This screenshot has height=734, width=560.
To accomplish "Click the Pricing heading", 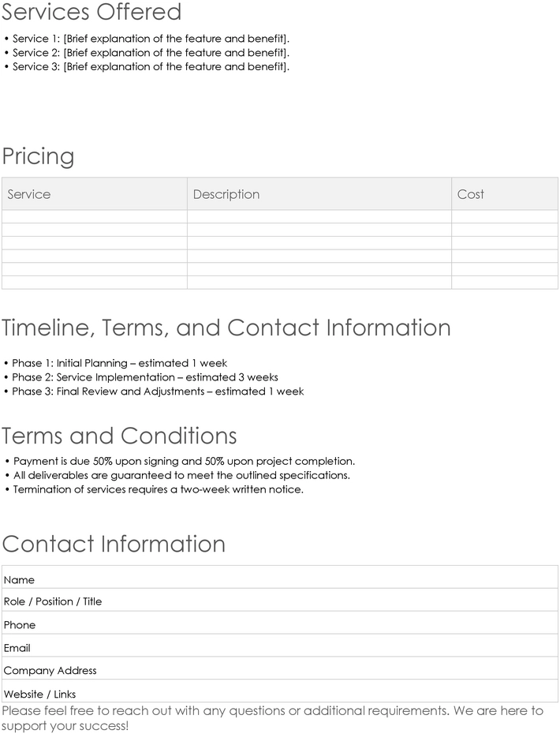I will tap(38, 156).
